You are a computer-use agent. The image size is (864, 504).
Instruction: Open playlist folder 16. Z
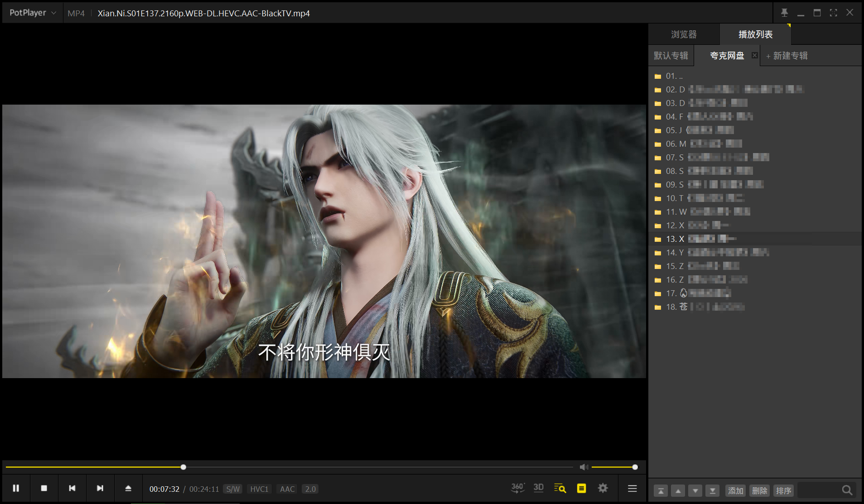755,280
